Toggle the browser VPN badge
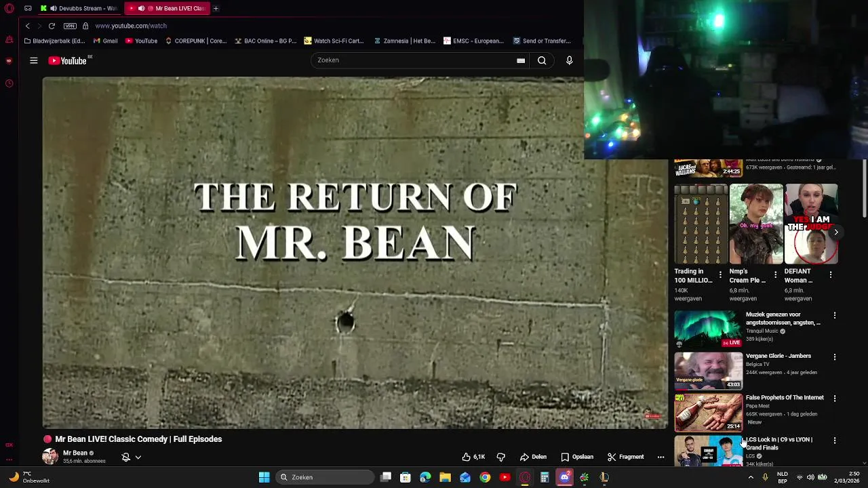This screenshot has height=488, width=868. coord(70,26)
